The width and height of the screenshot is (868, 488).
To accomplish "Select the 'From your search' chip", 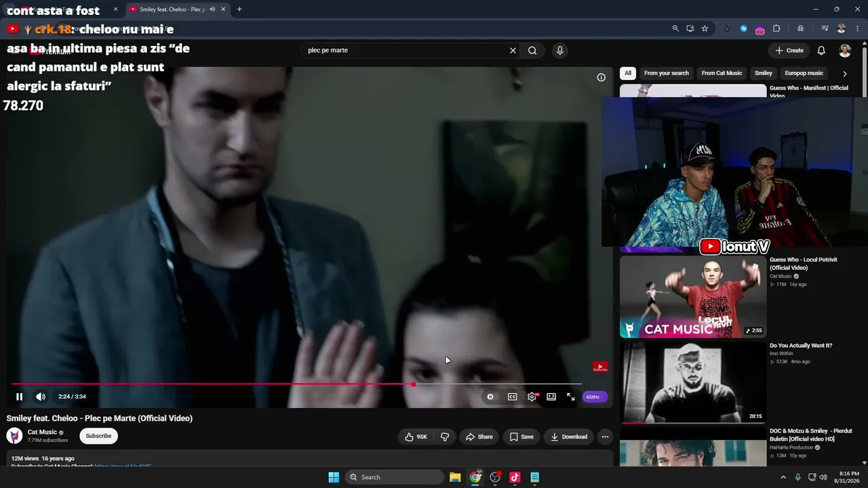I will (x=667, y=73).
